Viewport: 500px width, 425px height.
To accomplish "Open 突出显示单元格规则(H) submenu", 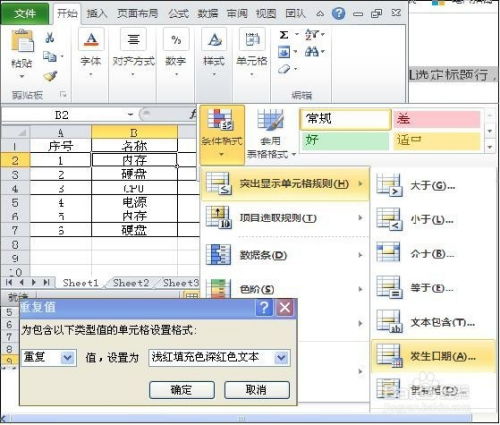I will pyautogui.click(x=285, y=184).
